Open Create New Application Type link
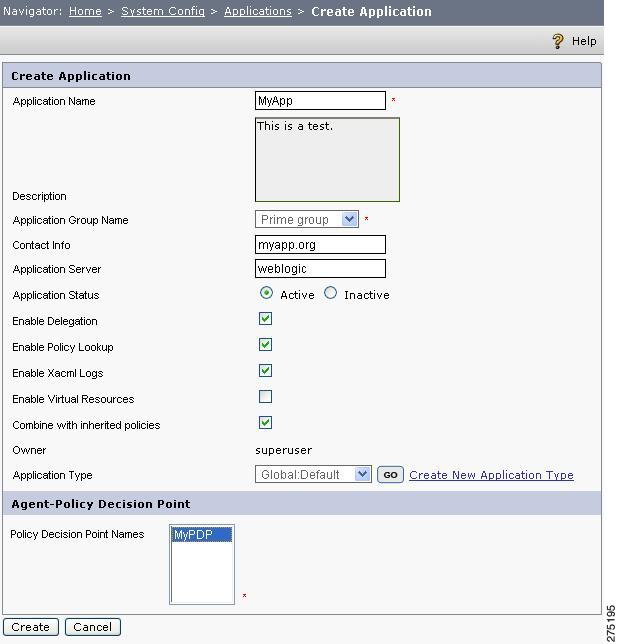Viewport: 617px width, 644px height. click(x=491, y=475)
